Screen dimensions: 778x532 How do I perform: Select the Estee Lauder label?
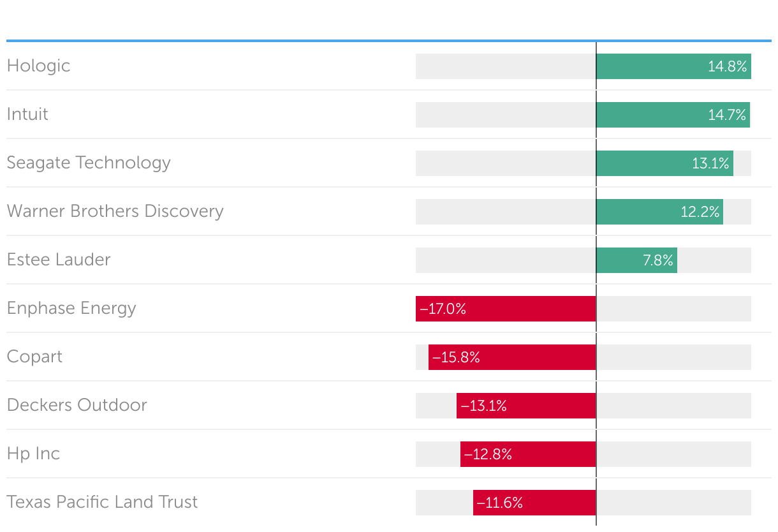[x=59, y=260]
